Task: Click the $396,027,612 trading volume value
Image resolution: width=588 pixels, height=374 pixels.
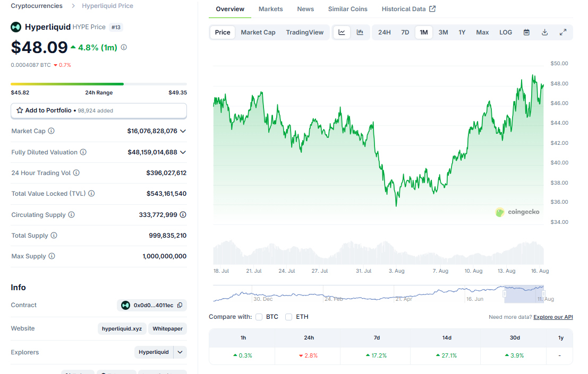Action: (x=166, y=172)
